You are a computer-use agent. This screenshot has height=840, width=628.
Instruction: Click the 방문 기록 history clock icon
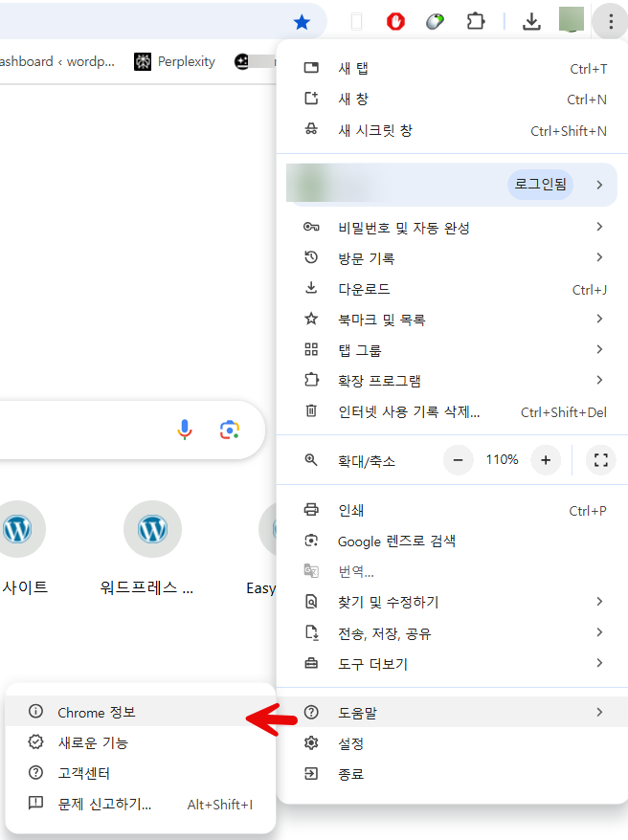coord(311,257)
